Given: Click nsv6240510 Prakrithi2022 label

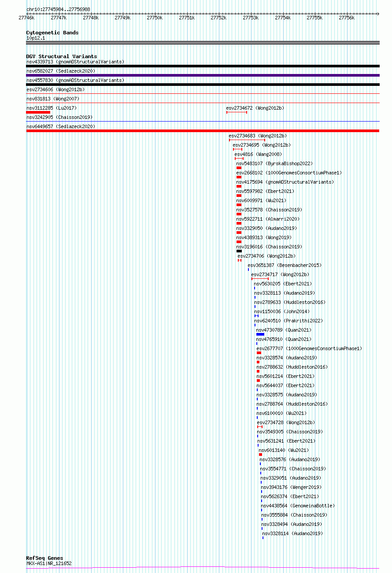Looking at the screenshot, I should pyautogui.click(x=288, y=321).
